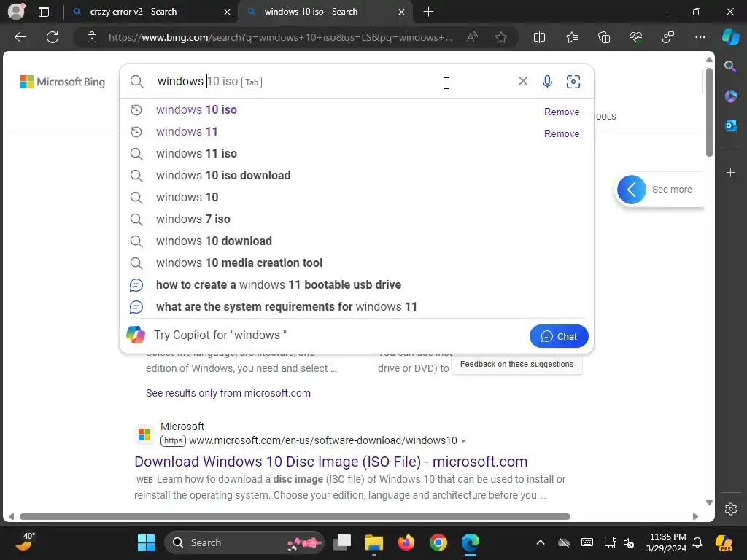Open Settings and more menu
This screenshot has width=747, height=560.
point(700,37)
